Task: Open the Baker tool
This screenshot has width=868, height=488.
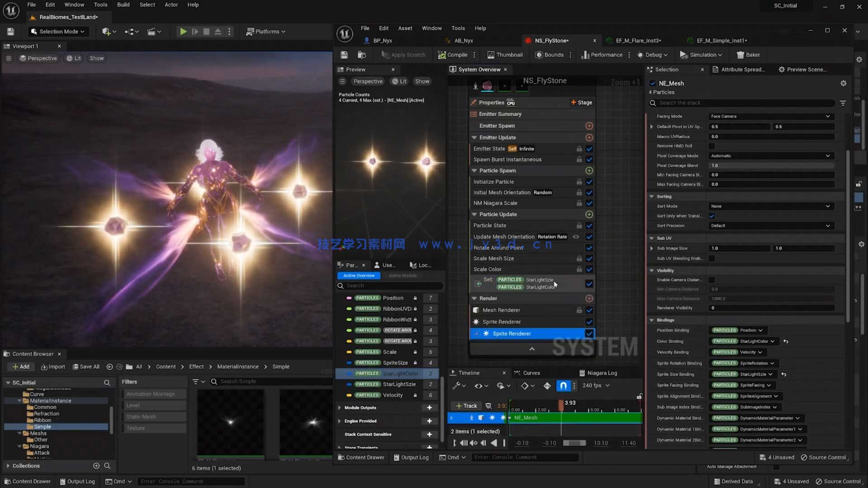Action: point(748,55)
